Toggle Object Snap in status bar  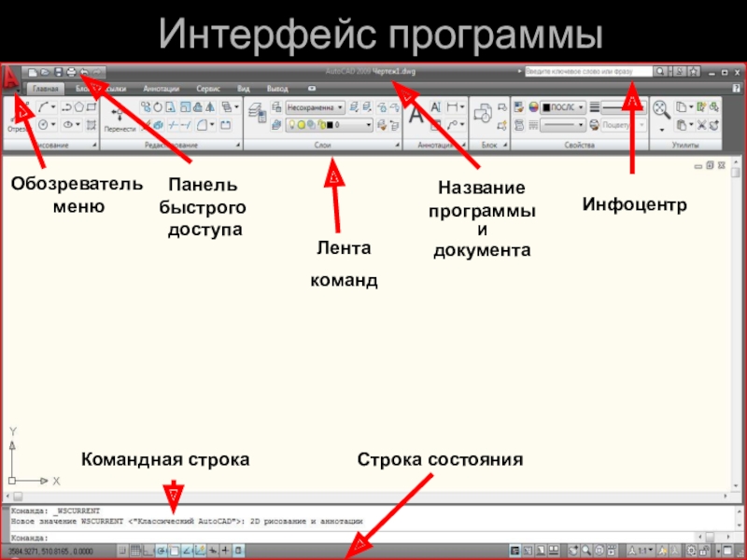(x=174, y=551)
